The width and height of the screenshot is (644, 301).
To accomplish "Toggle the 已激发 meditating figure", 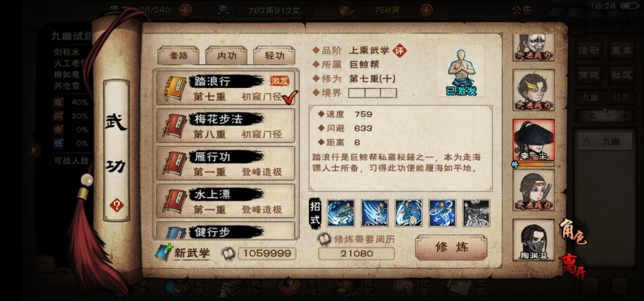I will tap(461, 71).
